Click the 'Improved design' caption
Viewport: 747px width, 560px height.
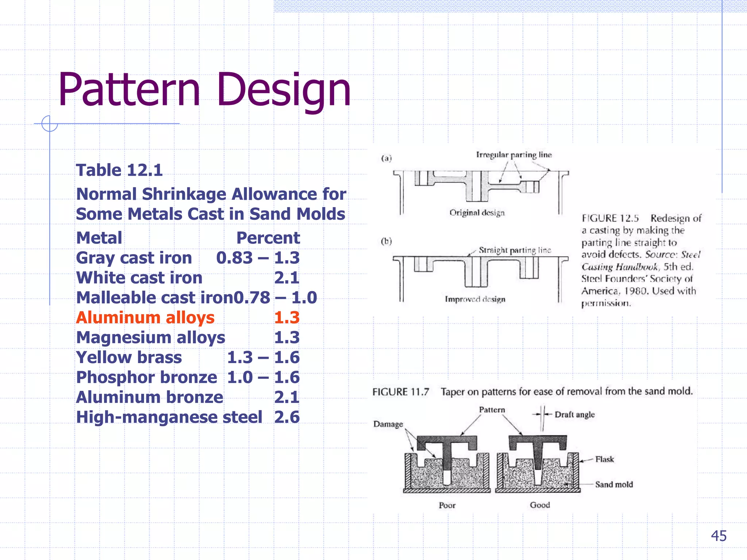click(x=475, y=299)
